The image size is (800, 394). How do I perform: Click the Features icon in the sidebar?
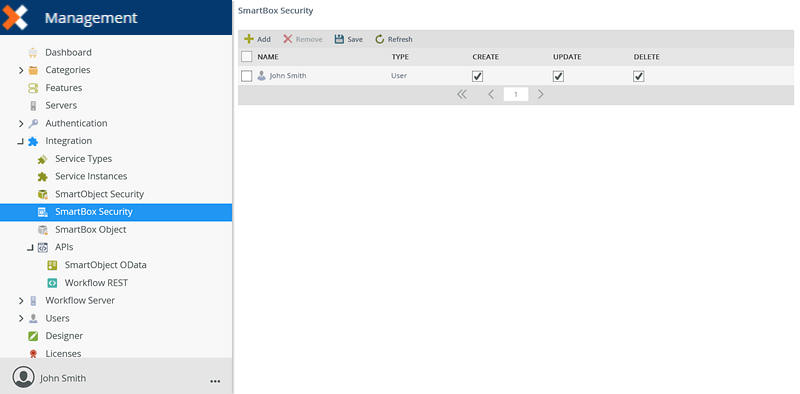(33, 88)
